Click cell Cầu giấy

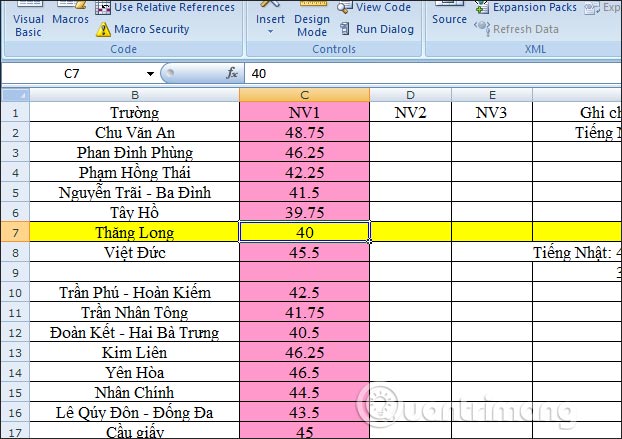[x=135, y=431]
